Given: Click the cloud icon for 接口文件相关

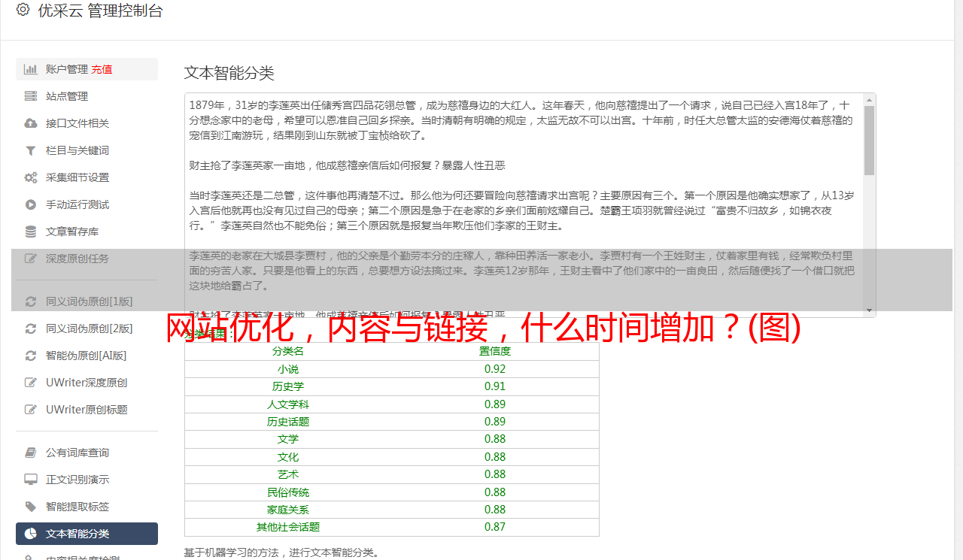Looking at the screenshot, I should pyautogui.click(x=31, y=123).
